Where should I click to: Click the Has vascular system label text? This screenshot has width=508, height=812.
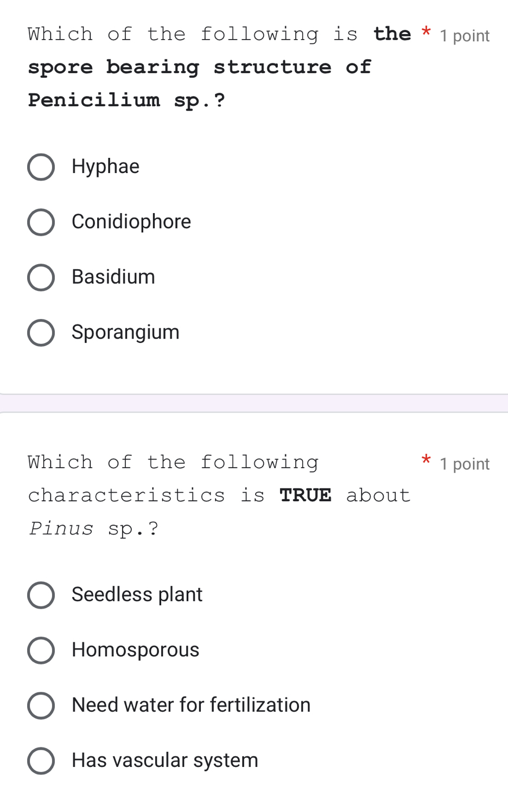click(164, 760)
